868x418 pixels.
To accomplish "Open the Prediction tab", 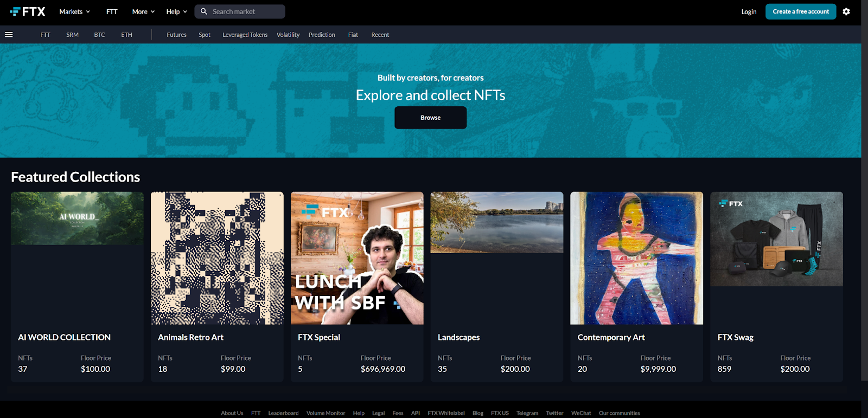I will [x=322, y=35].
